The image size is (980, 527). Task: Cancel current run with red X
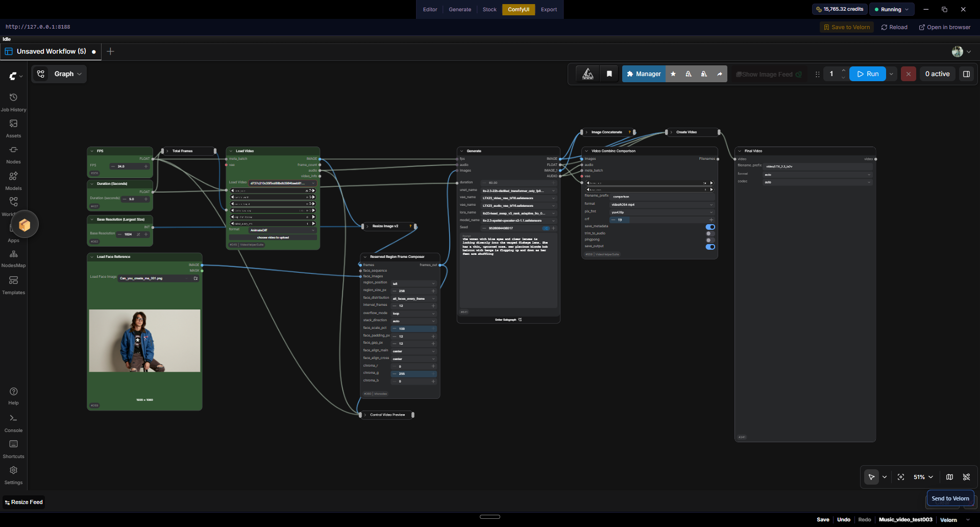tap(908, 74)
